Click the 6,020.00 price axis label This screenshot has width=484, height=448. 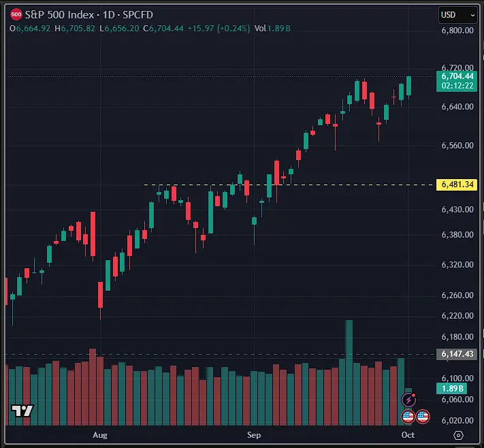coord(457,421)
